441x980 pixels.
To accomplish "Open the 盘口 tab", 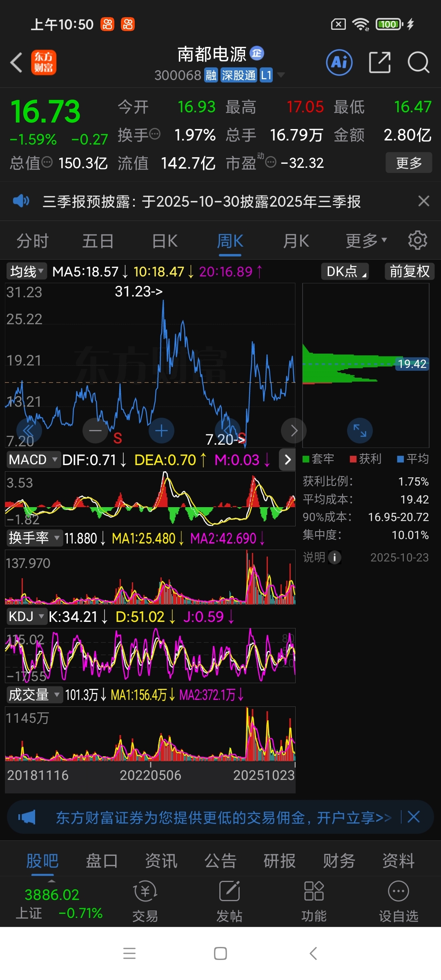I will point(102,861).
